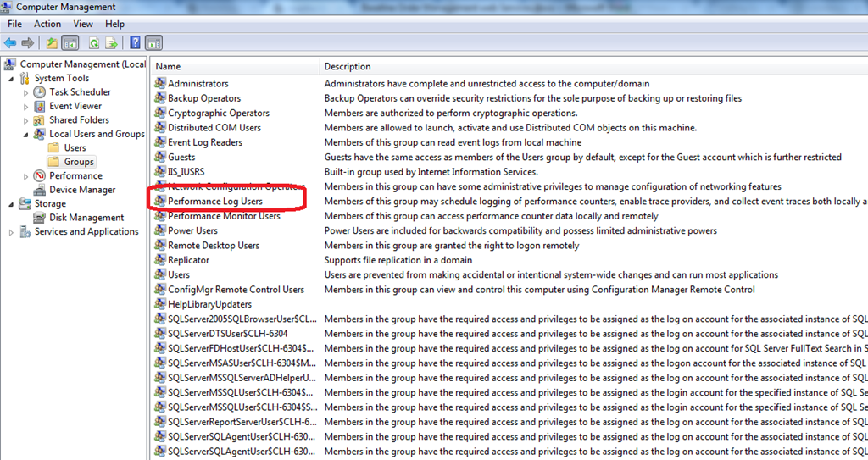Select the Distributed COM Users group

coord(214,127)
